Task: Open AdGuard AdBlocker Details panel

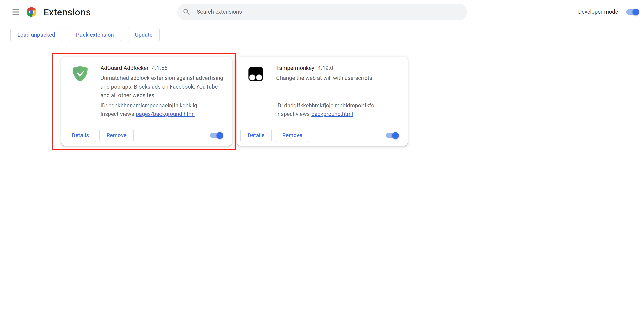Action: click(x=80, y=135)
